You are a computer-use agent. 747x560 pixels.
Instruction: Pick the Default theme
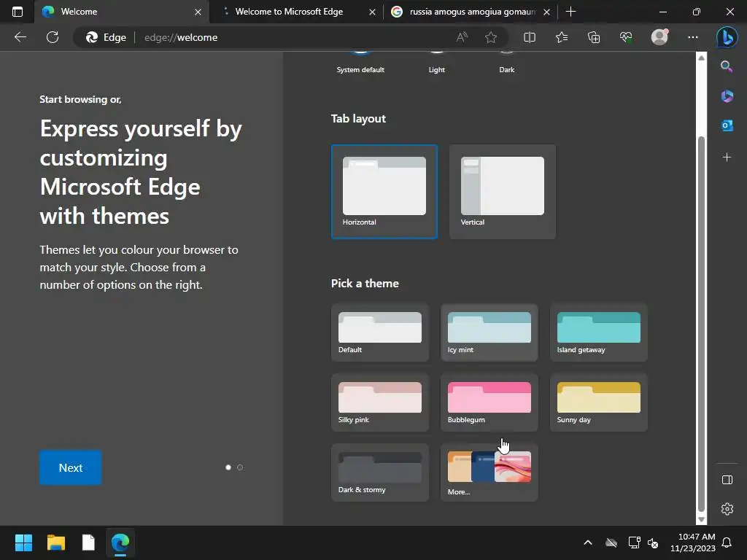point(379,332)
